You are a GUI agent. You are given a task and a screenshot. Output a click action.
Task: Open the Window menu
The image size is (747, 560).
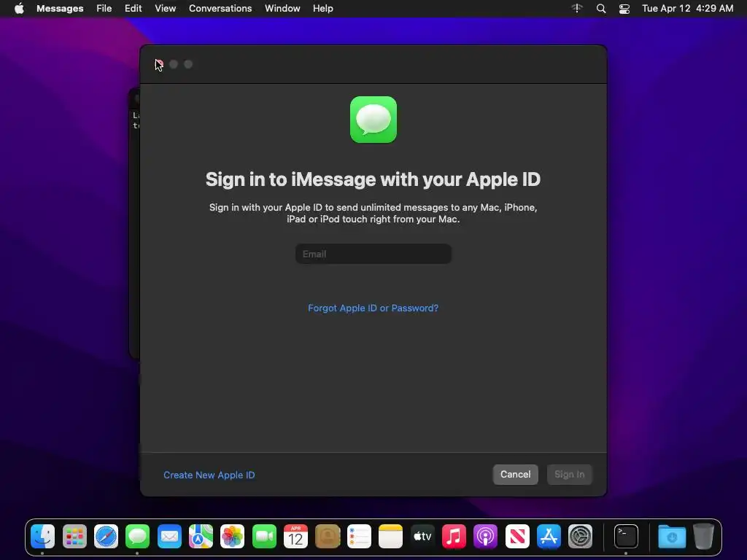pos(282,9)
